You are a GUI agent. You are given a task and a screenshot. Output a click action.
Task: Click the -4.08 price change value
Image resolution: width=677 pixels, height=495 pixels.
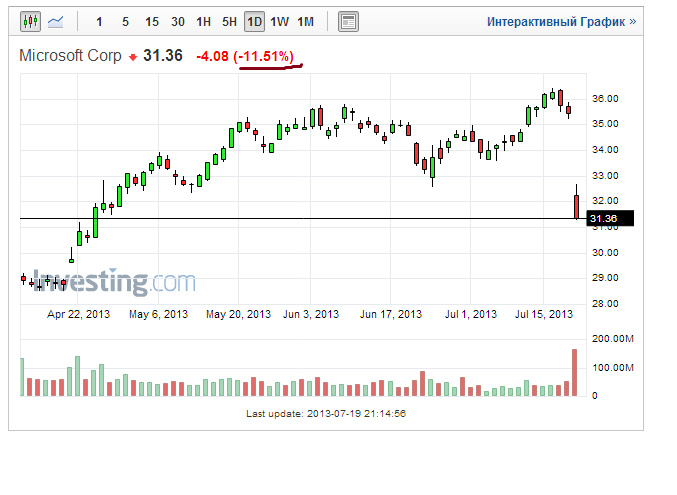(212, 56)
